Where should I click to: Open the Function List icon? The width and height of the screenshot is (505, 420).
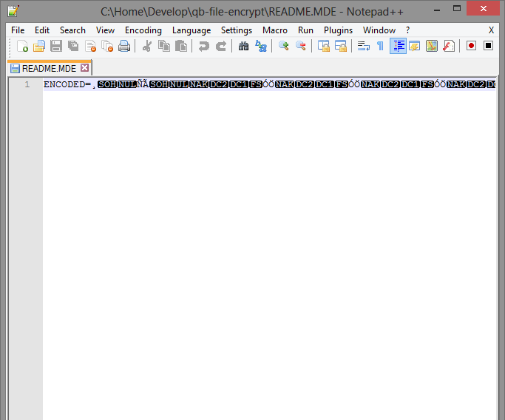point(449,46)
